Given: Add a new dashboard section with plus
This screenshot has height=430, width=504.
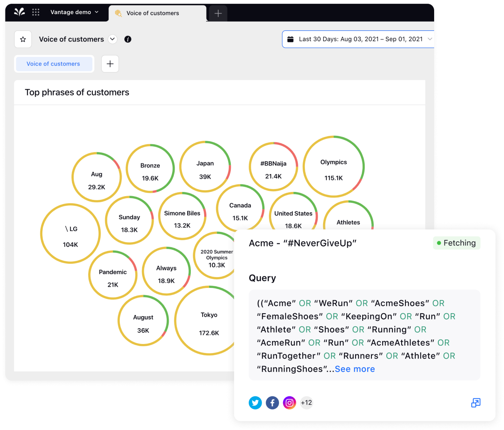Looking at the screenshot, I should [x=110, y=64].
